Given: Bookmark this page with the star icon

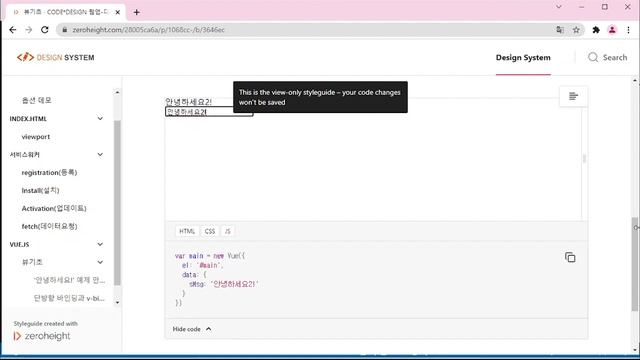Looking at the screenshot, I should 576,30.
